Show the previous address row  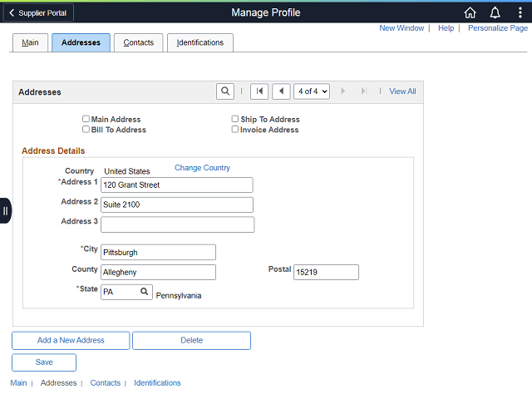[x=281, y=91]
